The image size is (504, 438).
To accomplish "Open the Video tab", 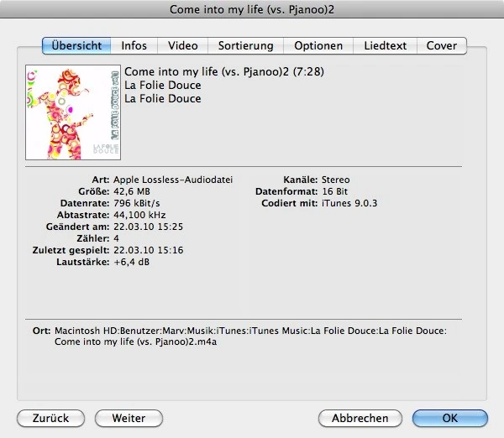I will (182, 45).
